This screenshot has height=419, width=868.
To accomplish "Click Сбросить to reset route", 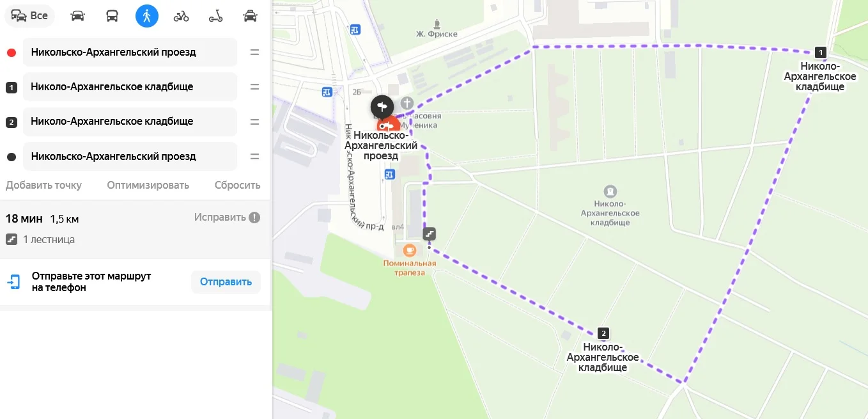I will [238, 185].
